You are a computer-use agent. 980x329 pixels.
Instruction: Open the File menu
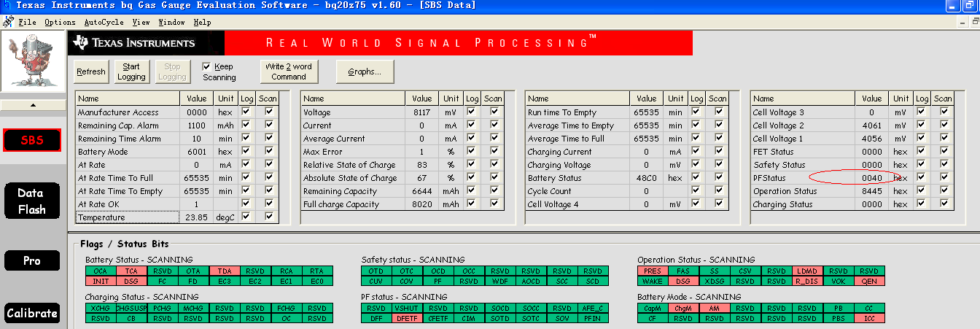pyautogui.click(x=27, y=22)
